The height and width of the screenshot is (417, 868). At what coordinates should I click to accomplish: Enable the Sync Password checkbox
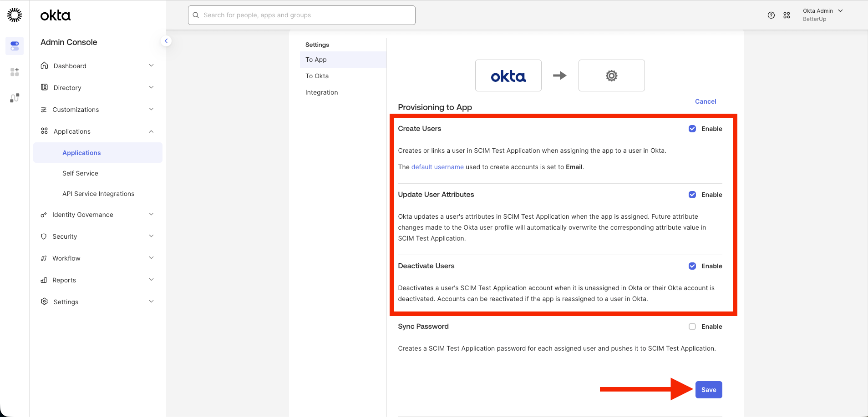[x=692, y=327]
